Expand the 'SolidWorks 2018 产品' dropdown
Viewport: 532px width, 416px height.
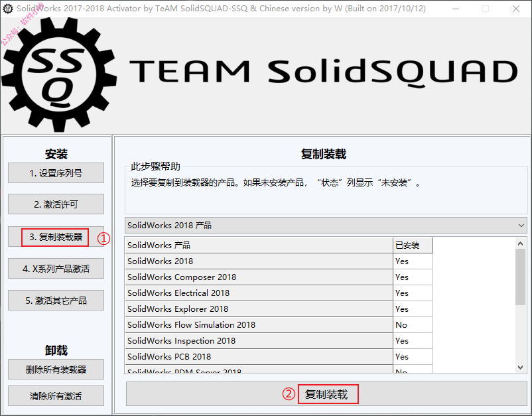[326, 226]
